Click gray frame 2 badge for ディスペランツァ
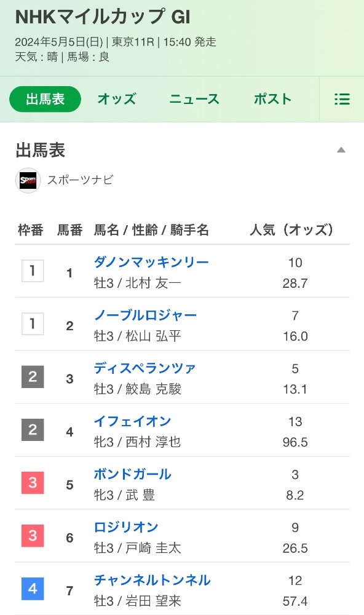 (33, 376)
